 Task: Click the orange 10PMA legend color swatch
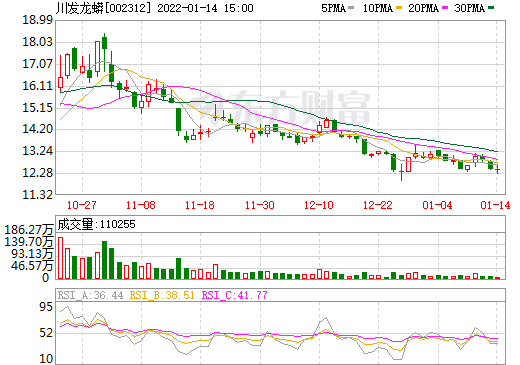[x=399, y=8]
